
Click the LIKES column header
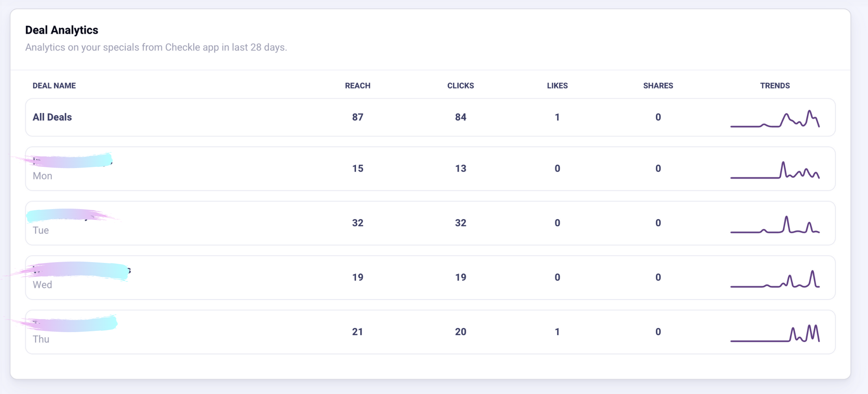point(557,86)
